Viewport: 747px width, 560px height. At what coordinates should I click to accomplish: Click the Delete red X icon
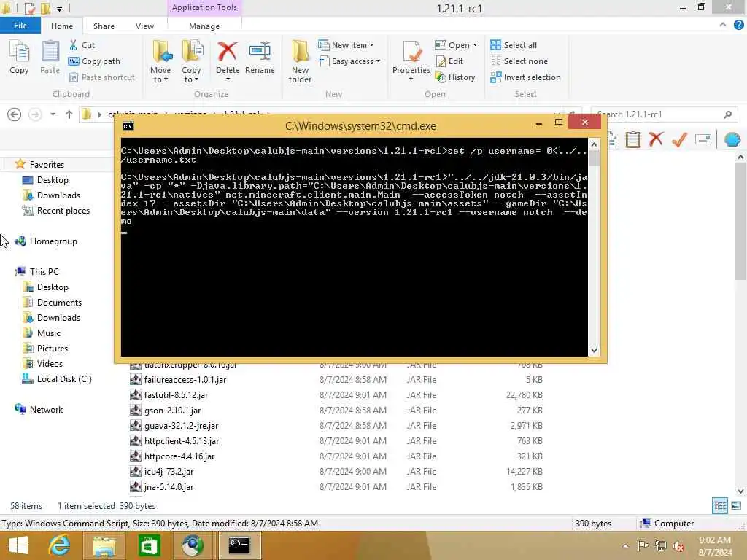pyautogui.click(x=228, y=52)
